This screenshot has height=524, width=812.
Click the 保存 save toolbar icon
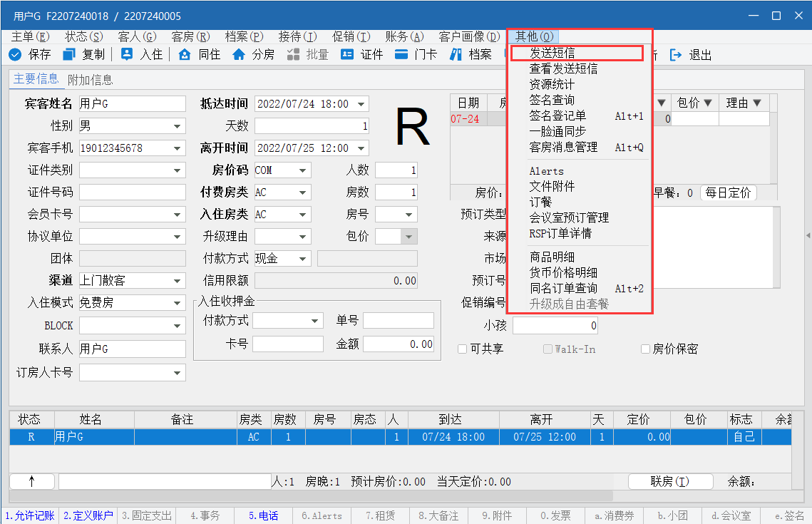point(15,54)
